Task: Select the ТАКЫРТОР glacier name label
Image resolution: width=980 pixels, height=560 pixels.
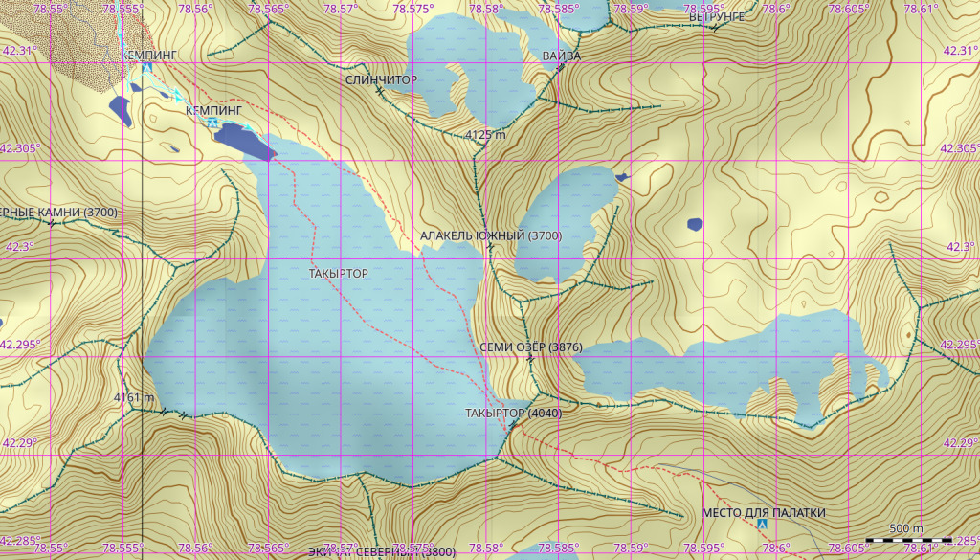Action: click(x=338, y=274)
